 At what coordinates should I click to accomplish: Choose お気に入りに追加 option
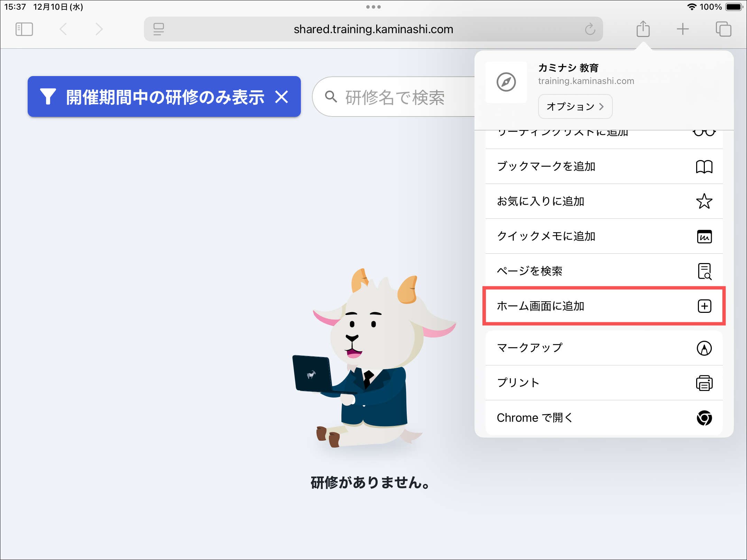(604, 202)
